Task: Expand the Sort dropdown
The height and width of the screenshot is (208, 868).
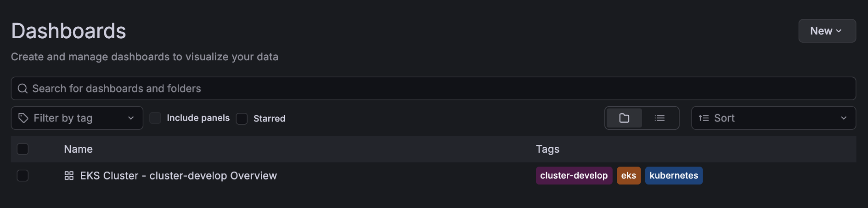Action: pos(773,118)
